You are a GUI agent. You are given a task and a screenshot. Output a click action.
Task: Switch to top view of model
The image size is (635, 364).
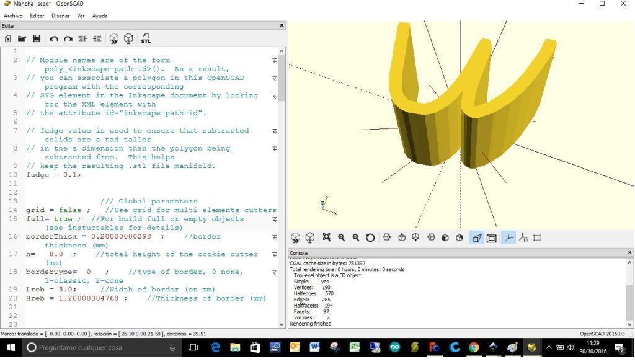pos(401,237)
